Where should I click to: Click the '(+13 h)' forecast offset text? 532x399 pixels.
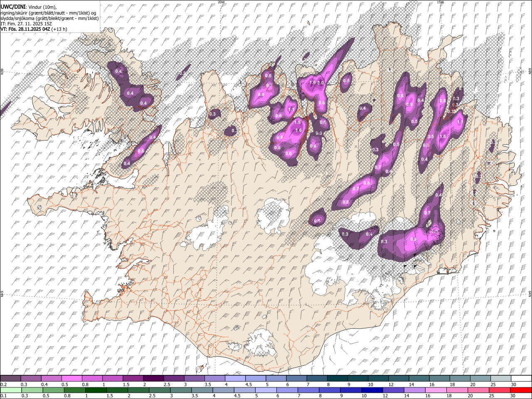click(x=59, y=29)
